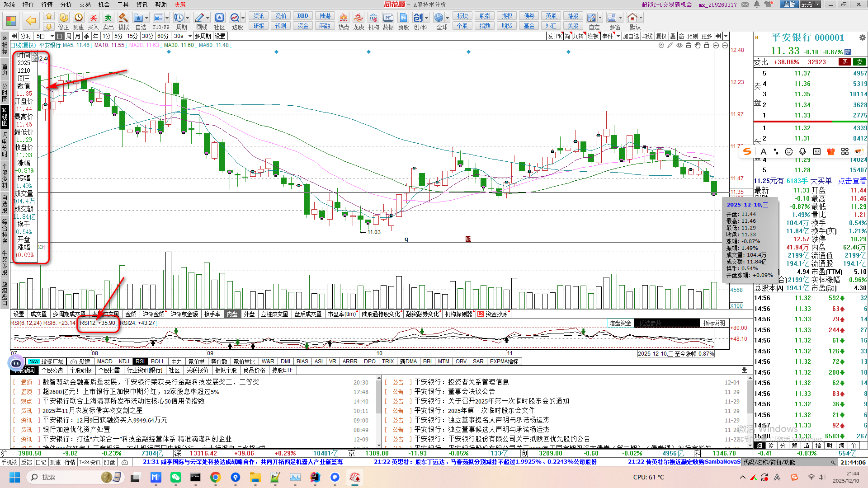The image size is (868, 488).
Task: Open the 模拟 trading gavel icon
Action: (123, 18)
